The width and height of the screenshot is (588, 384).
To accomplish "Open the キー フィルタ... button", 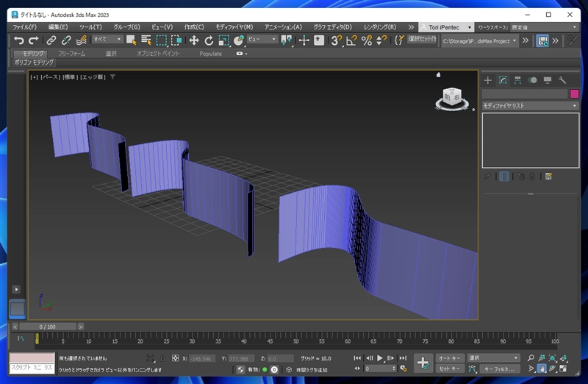I will click(499, 369).
